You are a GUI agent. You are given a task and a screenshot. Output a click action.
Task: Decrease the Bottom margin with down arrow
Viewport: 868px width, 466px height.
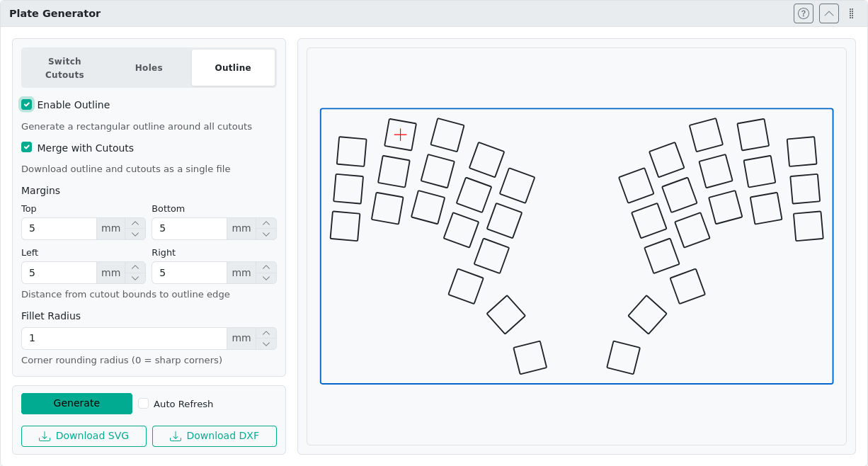click(x=265, y=234)
